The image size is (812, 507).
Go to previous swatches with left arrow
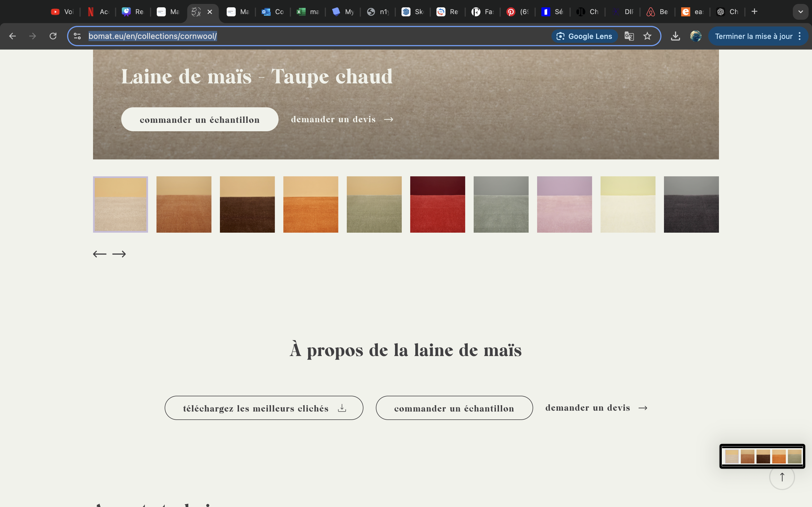[100, 254]
